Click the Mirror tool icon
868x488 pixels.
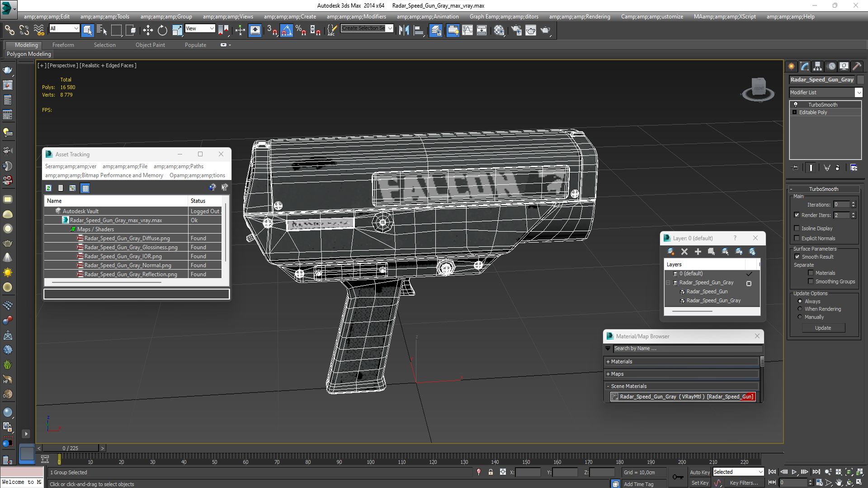click(404, 30)
